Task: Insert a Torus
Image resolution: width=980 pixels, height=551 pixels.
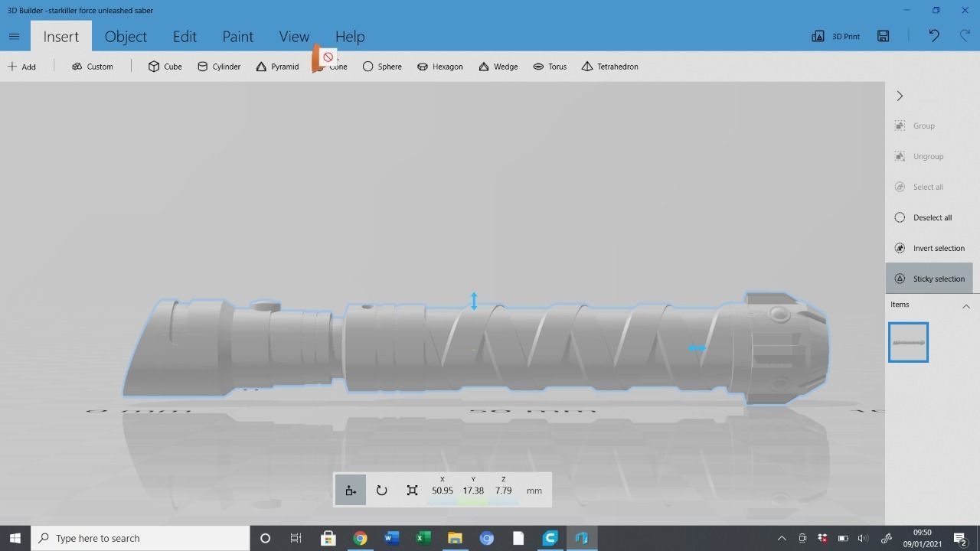Action: [550, 67]
